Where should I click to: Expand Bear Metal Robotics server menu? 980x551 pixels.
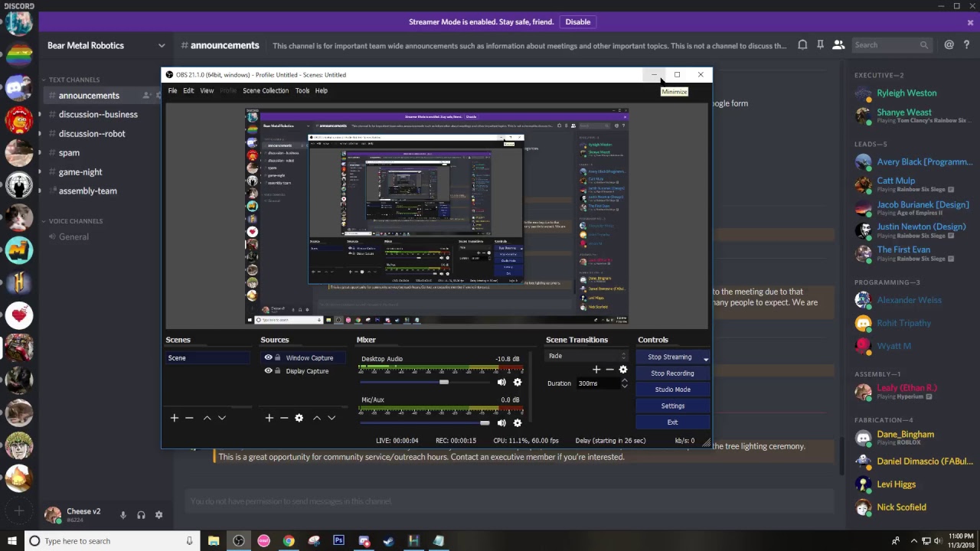pos(162,46)
